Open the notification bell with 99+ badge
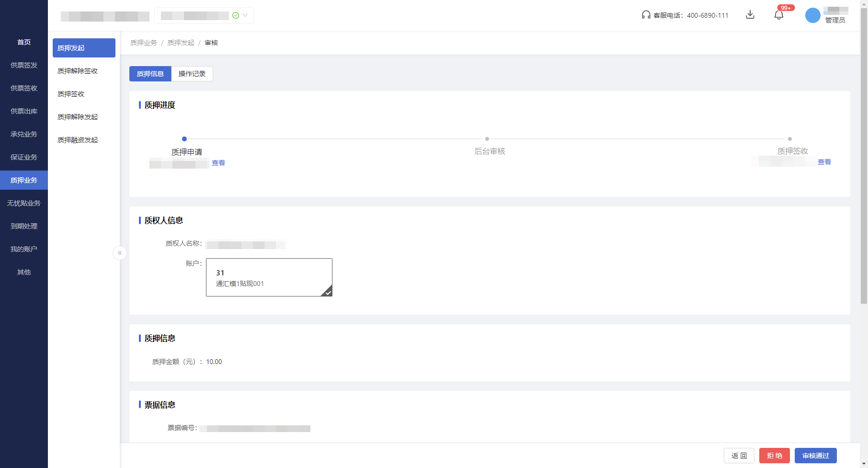Image resolution: width=868 pixels, height=468 pixels. pos(779,15)
